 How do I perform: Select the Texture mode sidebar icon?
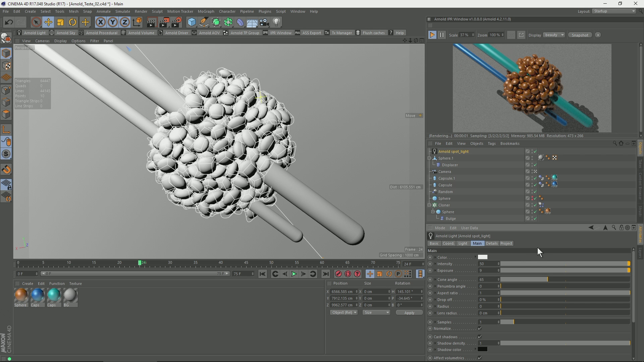tap(6, 66)
